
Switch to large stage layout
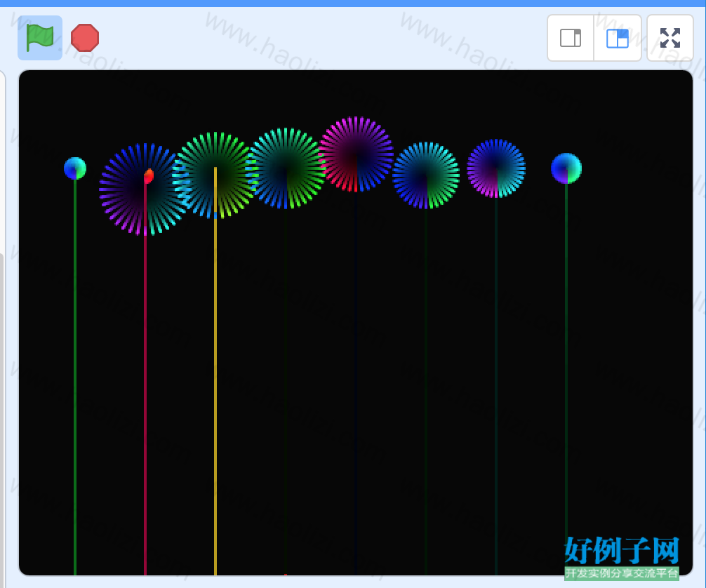click(618, 38)
